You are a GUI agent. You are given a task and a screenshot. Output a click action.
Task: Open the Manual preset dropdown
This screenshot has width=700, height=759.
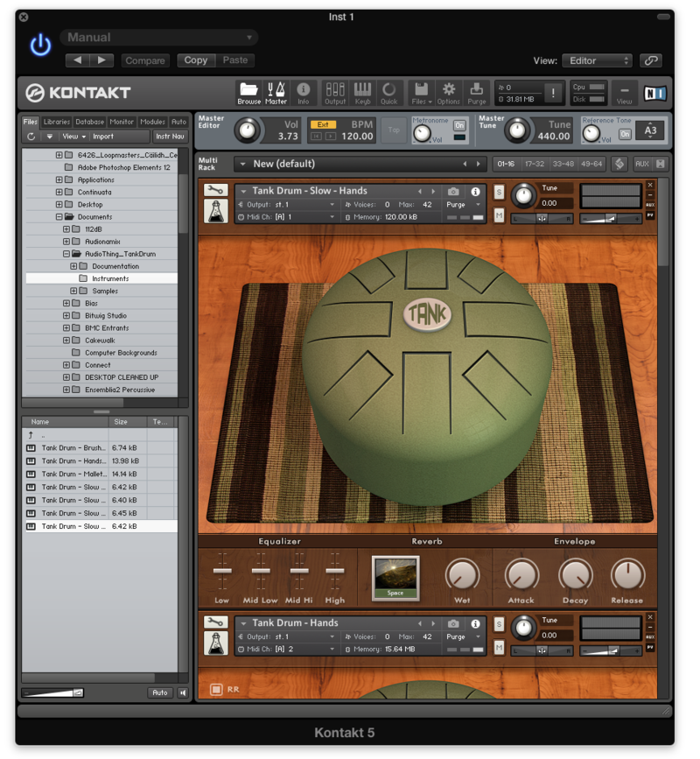(x=159, y=38)
